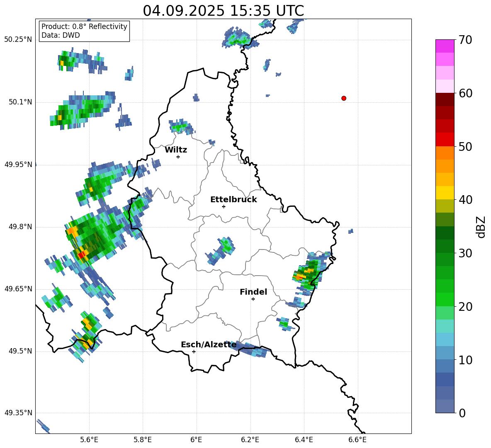Click the latitude label 50.25°N
The height and width of the screenshot is (448, 491).
[x=18, y=40]
